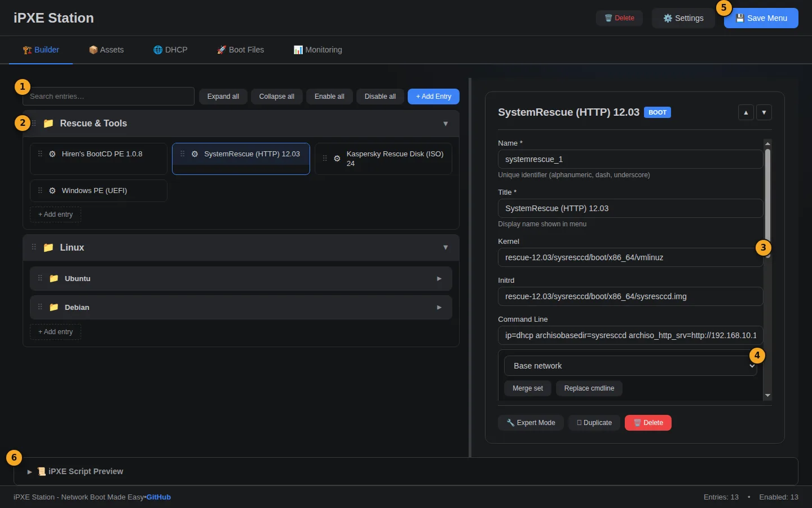Click the Replace cmdline button
The height and width of the screenshot is (508, 812).
click(x=589, y=388)
